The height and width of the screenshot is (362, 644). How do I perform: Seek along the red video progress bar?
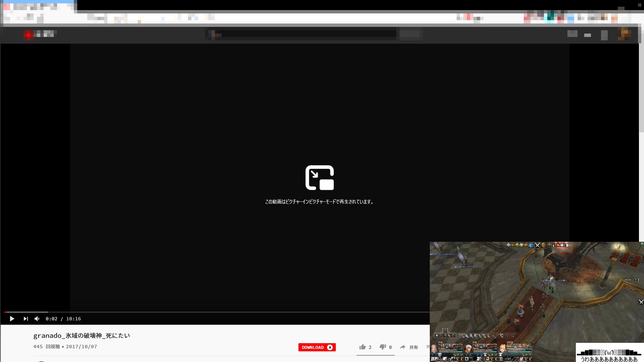[217, 312]
